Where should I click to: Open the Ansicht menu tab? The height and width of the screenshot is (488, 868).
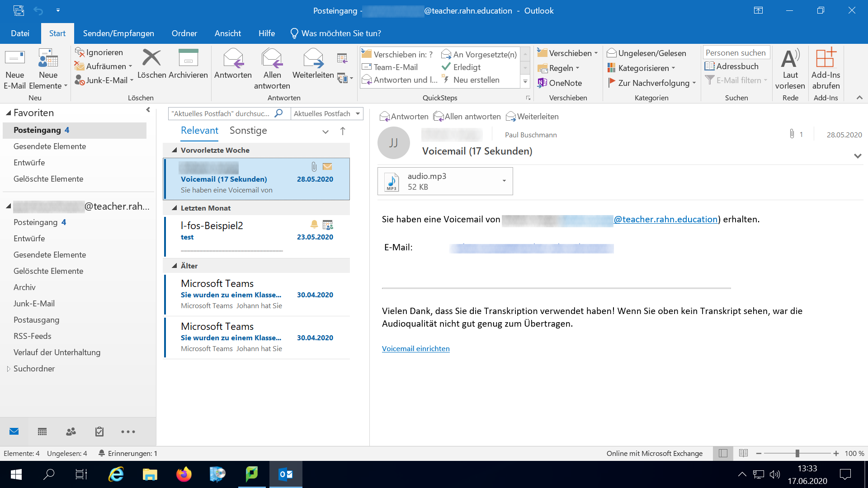coord(227,33)
